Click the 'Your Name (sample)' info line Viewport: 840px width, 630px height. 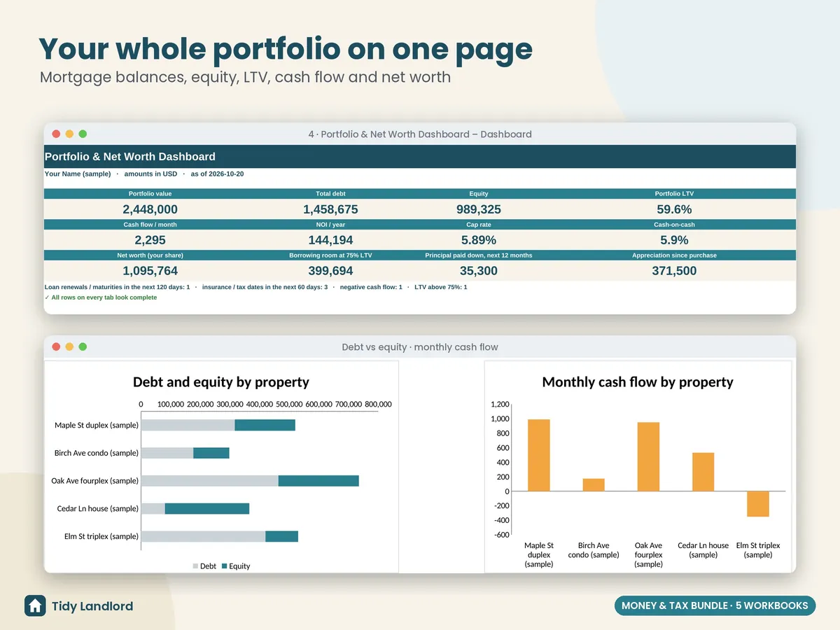point(144,174)
